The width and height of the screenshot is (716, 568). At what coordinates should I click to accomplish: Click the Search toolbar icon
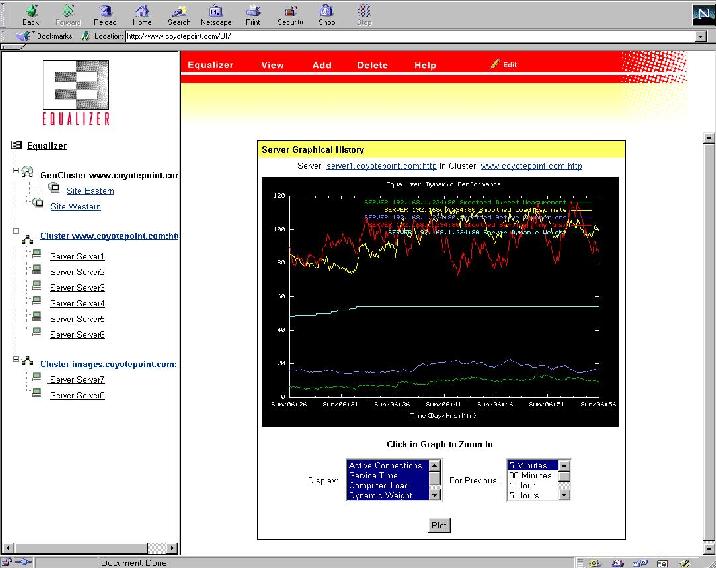(178, 13)
